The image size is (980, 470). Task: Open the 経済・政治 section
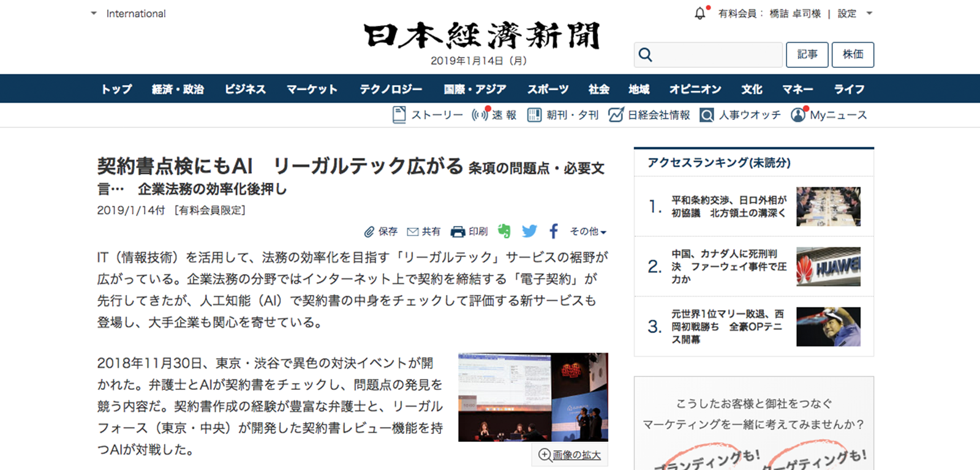pos(178,89)
